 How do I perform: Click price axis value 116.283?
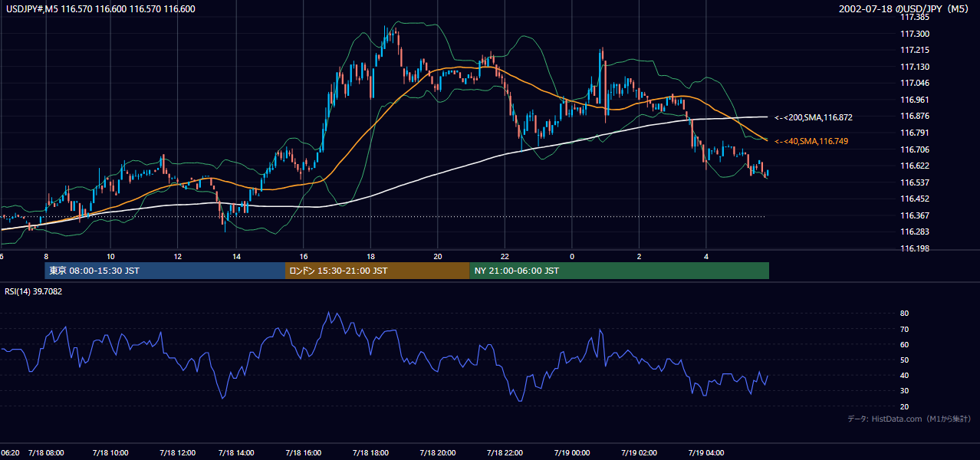point(916,232)
